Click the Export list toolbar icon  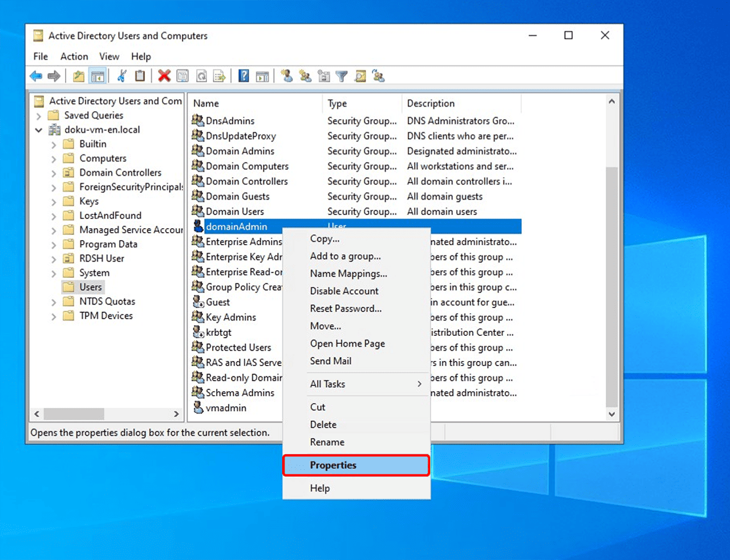(x=219, y=76)
